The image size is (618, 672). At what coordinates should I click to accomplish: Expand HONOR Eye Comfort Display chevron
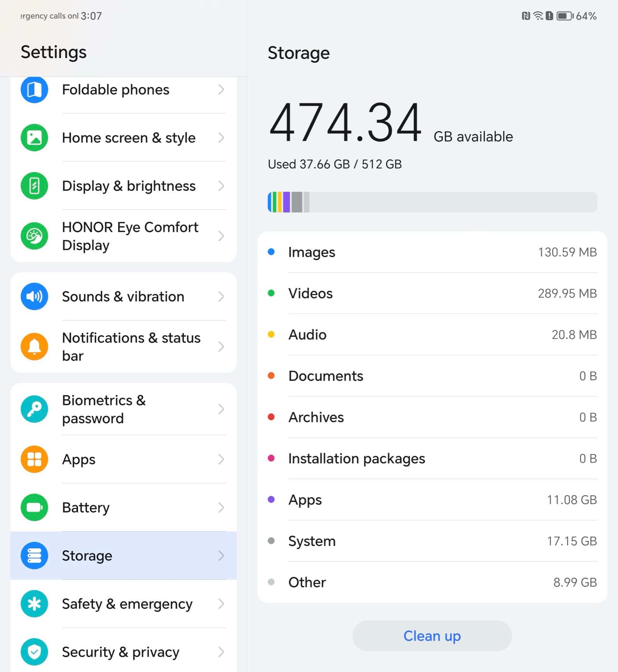(x=221, y=236)
